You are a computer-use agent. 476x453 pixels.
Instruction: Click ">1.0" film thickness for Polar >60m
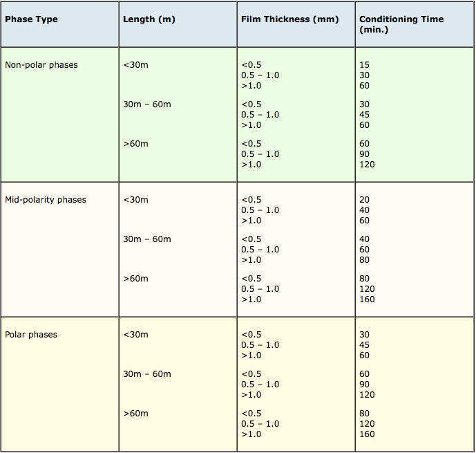click(x=251, y=434)
